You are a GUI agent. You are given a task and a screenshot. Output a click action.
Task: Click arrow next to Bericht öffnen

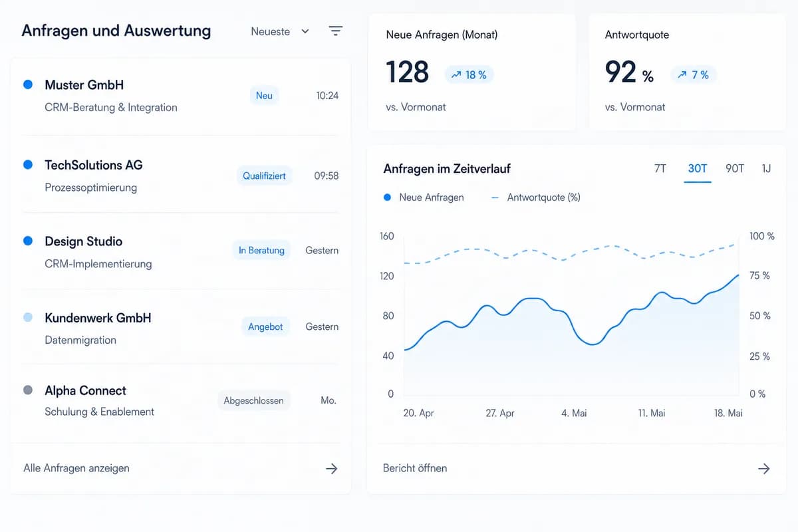[x=763, y=468]
